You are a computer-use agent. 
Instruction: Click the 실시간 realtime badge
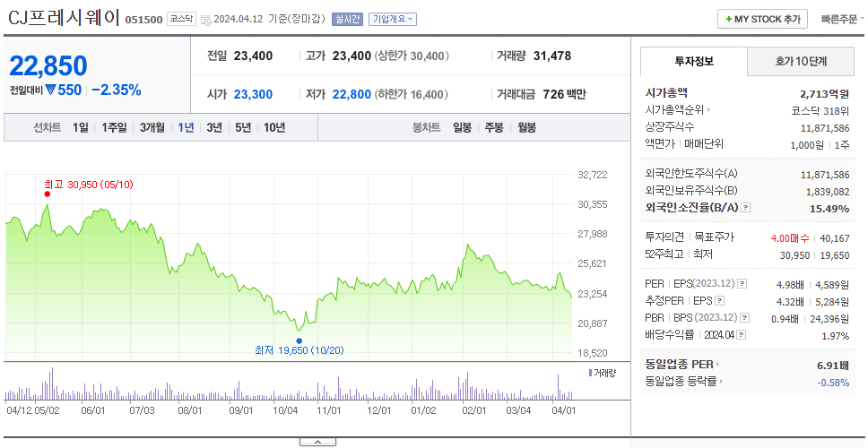(346, 20)
